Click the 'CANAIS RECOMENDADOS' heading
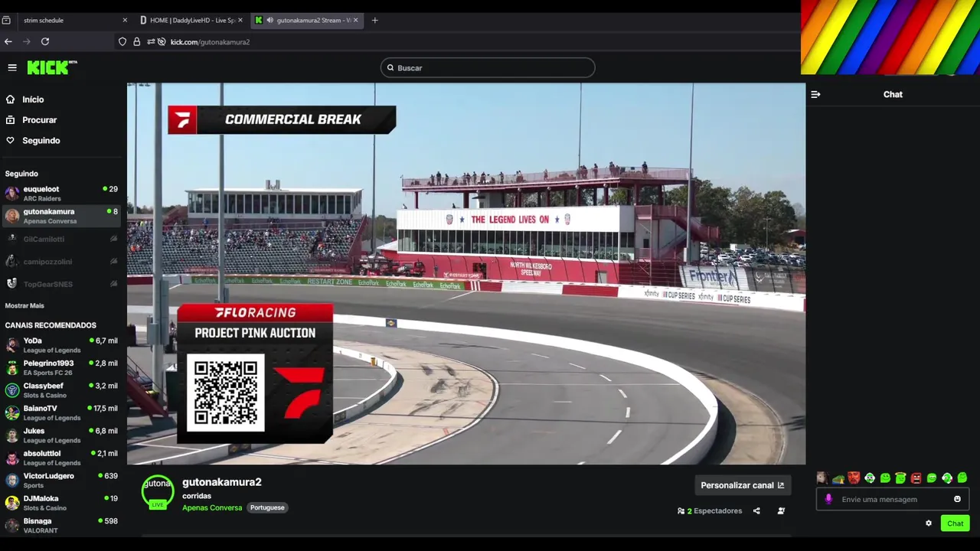980x551 pixels. (x=51, y=325)
